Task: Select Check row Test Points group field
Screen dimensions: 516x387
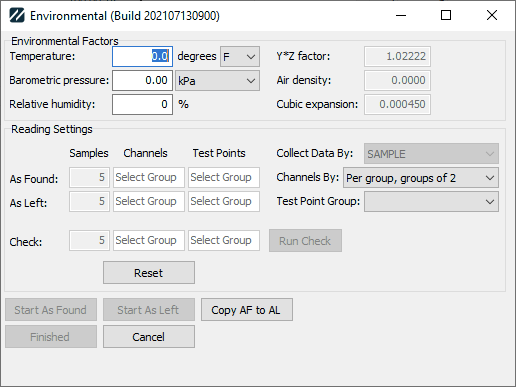Action: [x=224, y=240]
